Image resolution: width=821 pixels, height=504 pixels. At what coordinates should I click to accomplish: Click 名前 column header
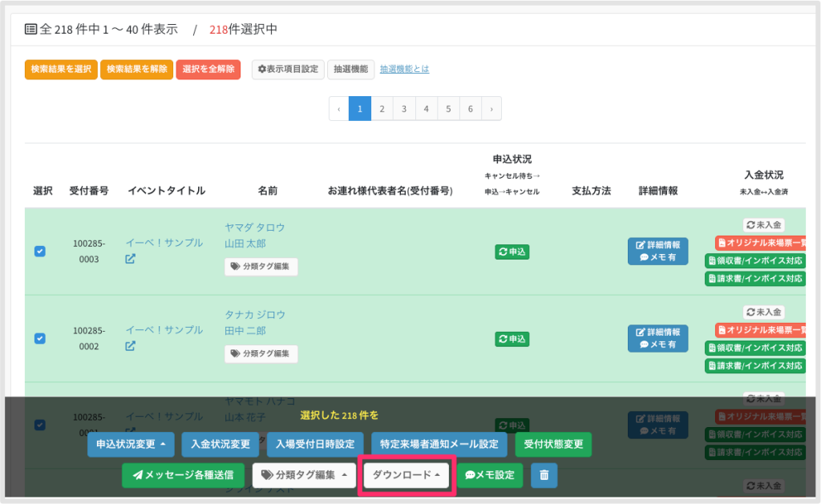tap(268, 191)
